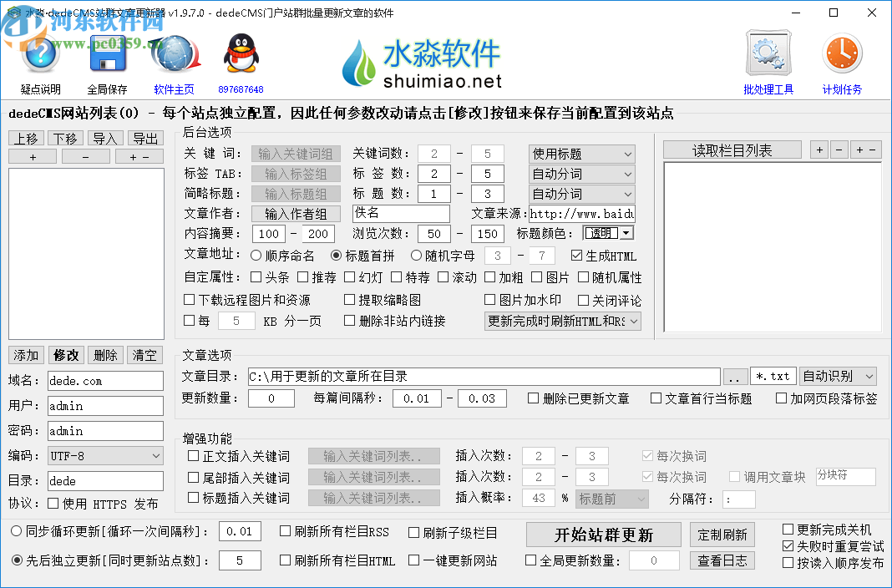
Task: Click the 定制刷新 button
Action: click(722, 534)
